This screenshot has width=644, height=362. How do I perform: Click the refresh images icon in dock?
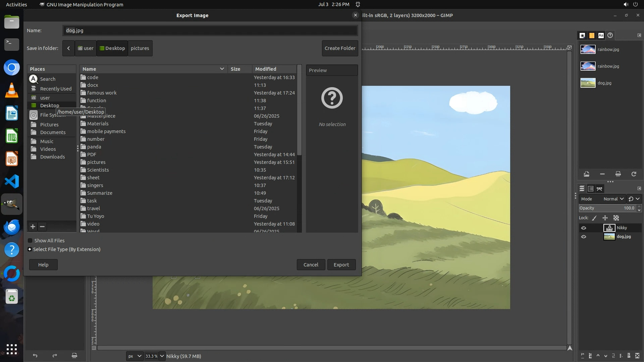[634, 174]
